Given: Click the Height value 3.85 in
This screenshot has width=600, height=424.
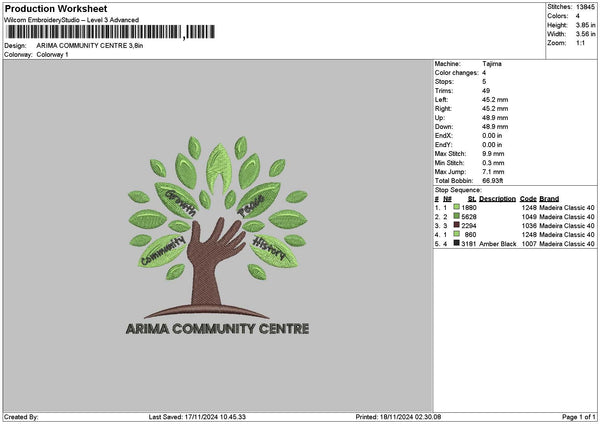Looking at the screenshot, I should click(x=585, y=25).
